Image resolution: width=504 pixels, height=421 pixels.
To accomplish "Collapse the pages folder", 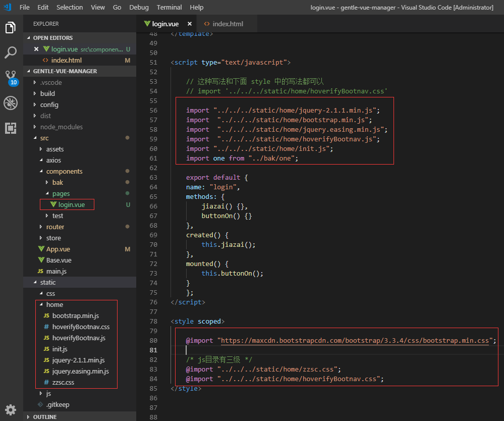I will tap(80, 193).
